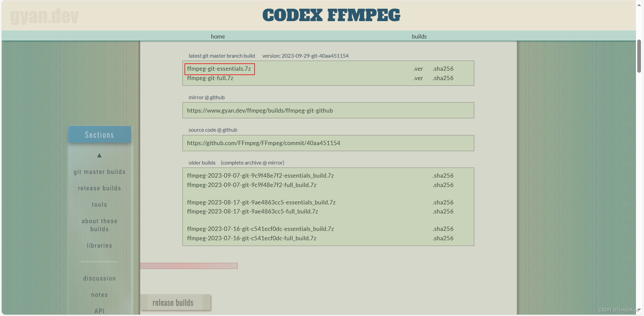Click the scrollbar up arrow
This screenshot has height=316, width=644.
pyautogui.click(x=639, y=5)
